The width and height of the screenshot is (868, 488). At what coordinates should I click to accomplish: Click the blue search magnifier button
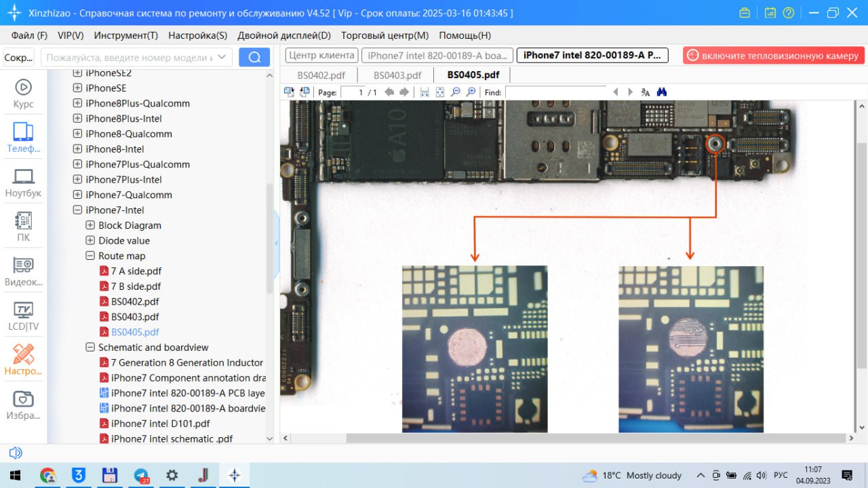tap(254, 58)
